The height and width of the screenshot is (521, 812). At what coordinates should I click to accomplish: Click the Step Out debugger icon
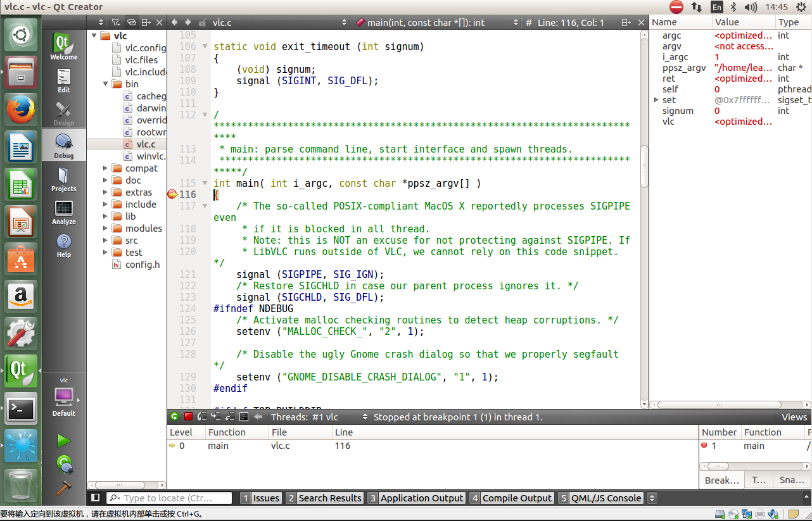tap(230, 417)
